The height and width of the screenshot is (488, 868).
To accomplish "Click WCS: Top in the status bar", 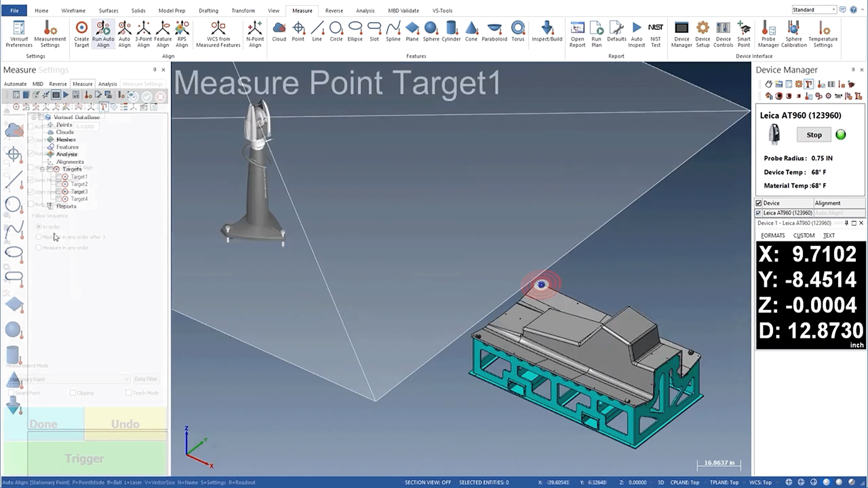I will coord(760,482).
